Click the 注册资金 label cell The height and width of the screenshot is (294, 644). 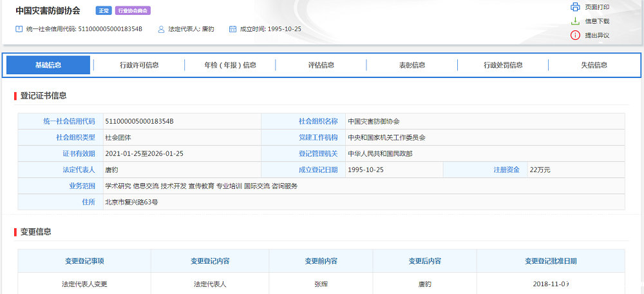486,170
